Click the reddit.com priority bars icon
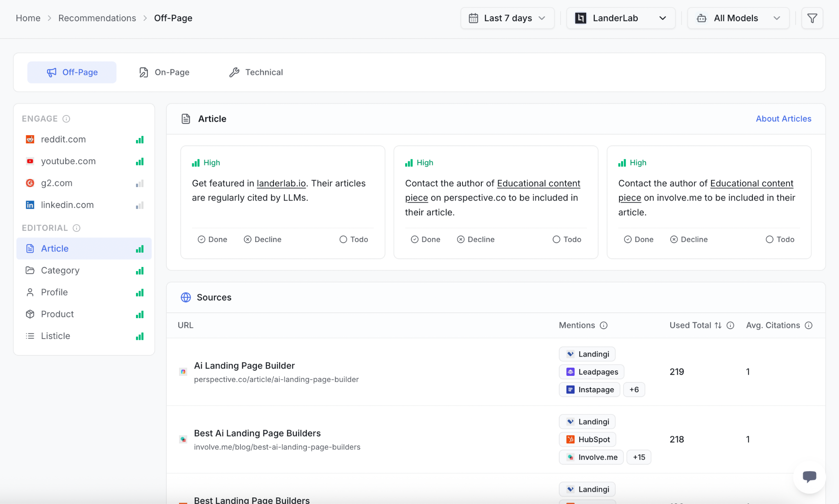Image resolution: width=839 pixels, height=504 pixels. 140,140
